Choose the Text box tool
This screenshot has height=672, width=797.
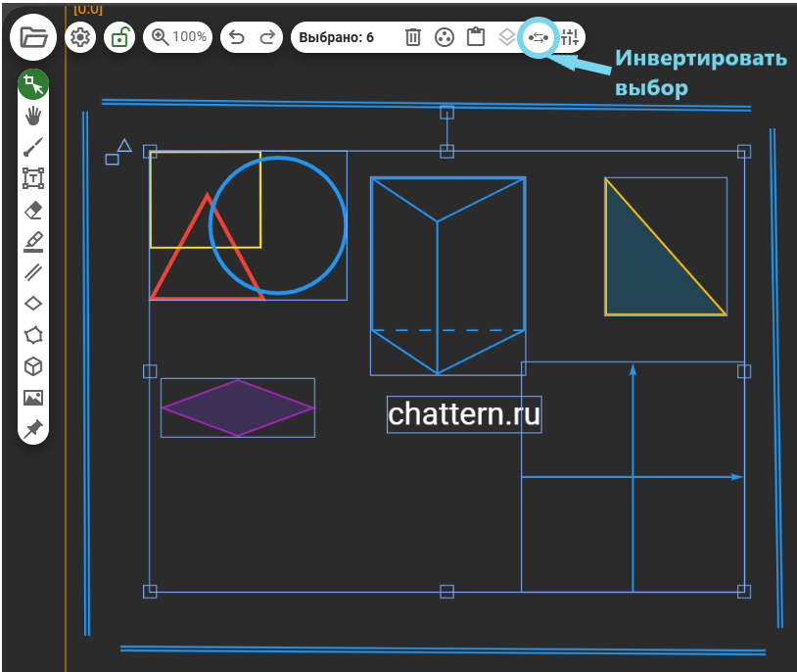coord(33,178)
